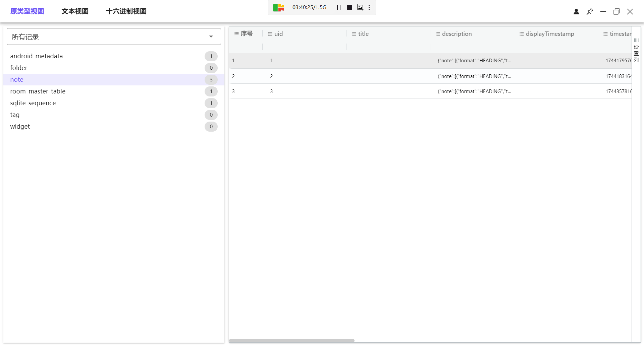Screen dimensions: 644x345
Task: Click the title column menu icon
Action: pyautogui.click(x=354, y=34)
